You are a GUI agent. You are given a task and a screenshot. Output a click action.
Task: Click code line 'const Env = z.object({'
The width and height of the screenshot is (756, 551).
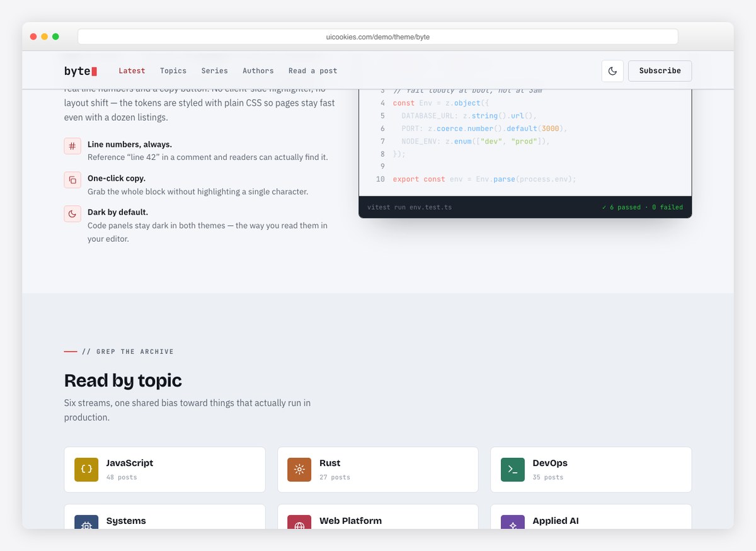click(x=441, y=103)
